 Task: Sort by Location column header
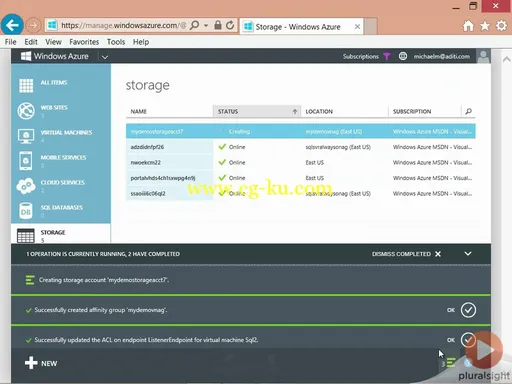pos(344,111)
